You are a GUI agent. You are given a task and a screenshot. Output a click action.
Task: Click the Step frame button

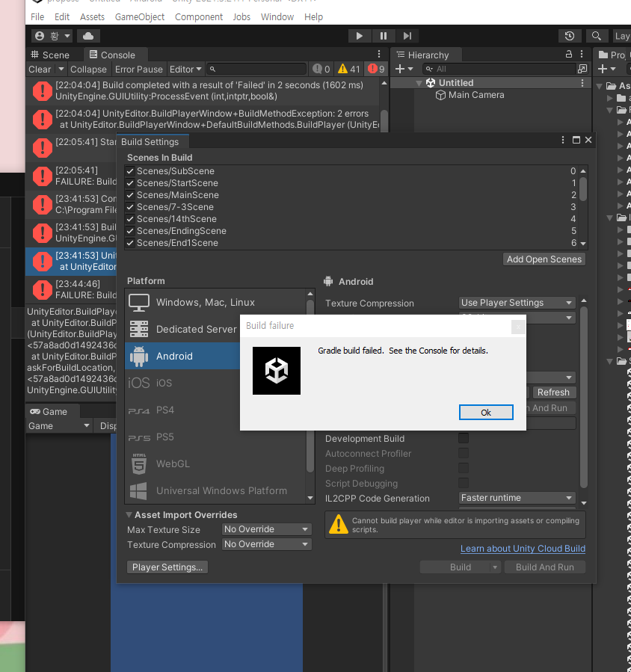(407, 36)
